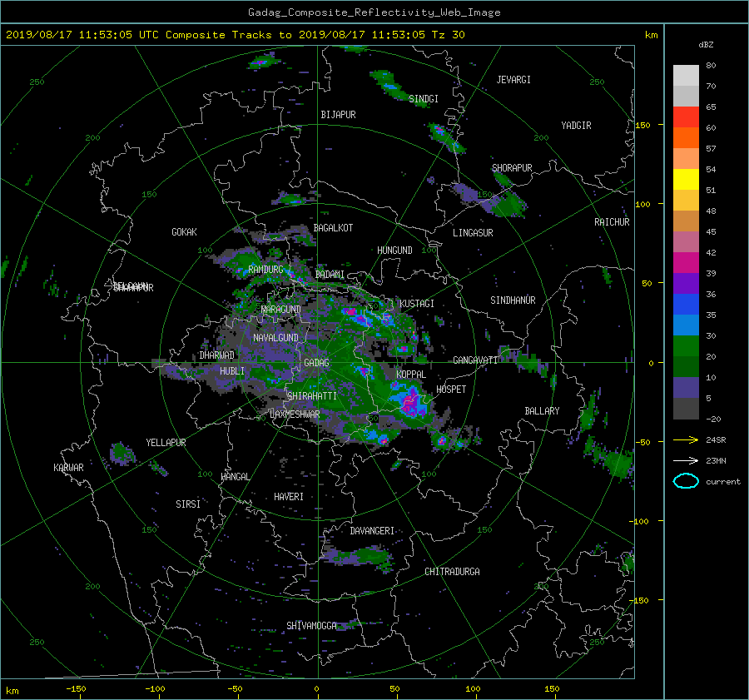
Task: Click the 80 dBZ light gray swatch
Action: click(x=686, y=75)
